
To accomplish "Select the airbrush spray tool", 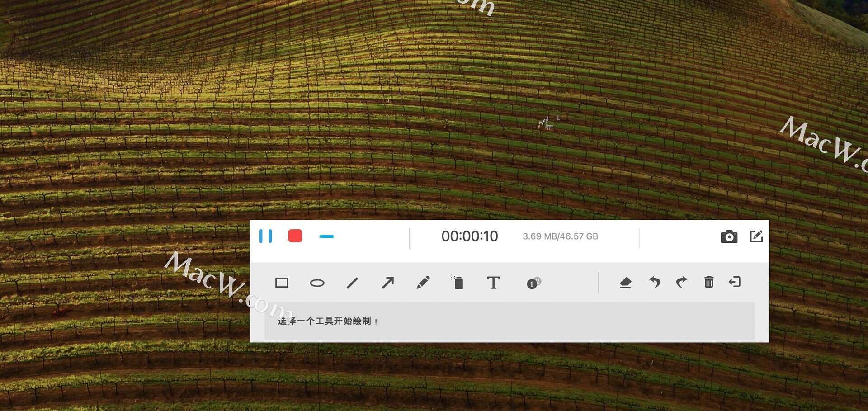I will [458, 282].
